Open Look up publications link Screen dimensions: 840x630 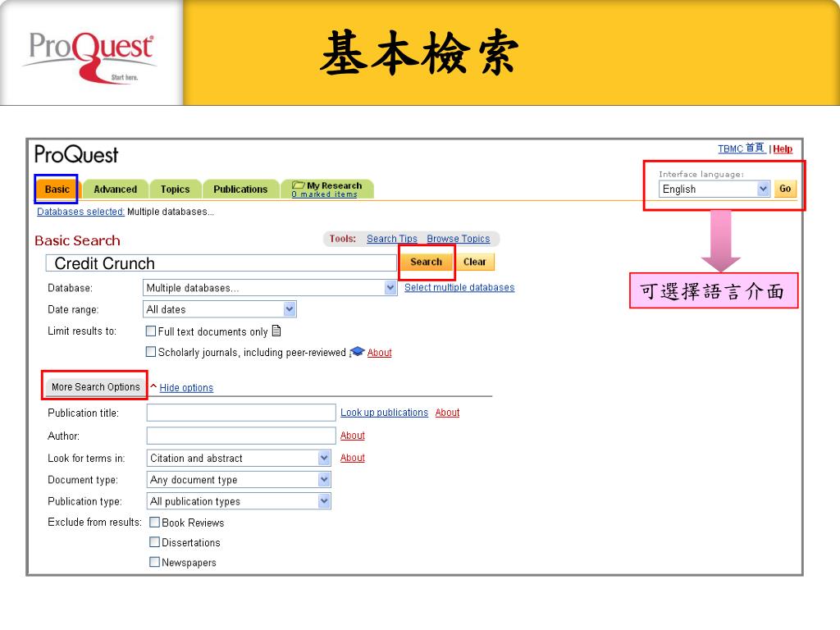[x=385, y=413]
